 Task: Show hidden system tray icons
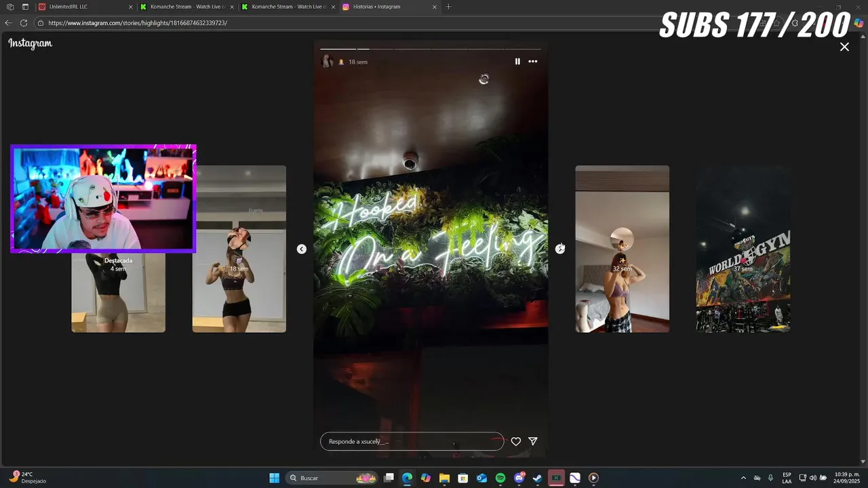[x=743, y=478]
